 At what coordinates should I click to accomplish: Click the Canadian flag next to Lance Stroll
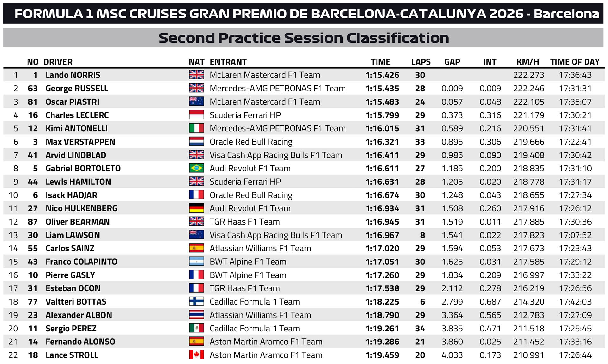point(196,355)
